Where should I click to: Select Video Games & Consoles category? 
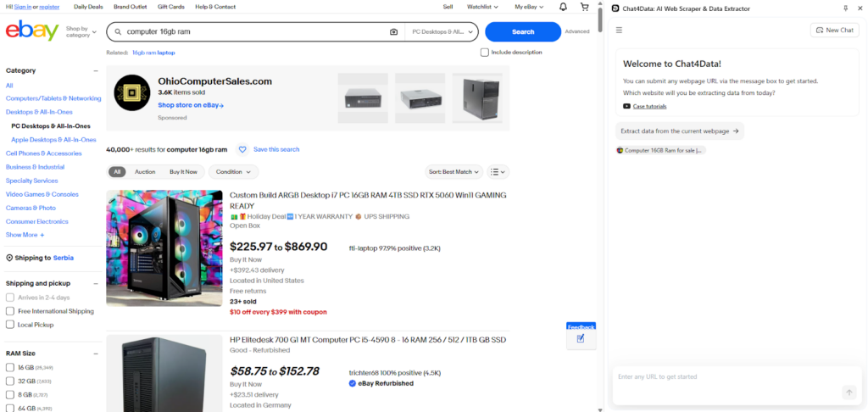(x=42, y=194)
